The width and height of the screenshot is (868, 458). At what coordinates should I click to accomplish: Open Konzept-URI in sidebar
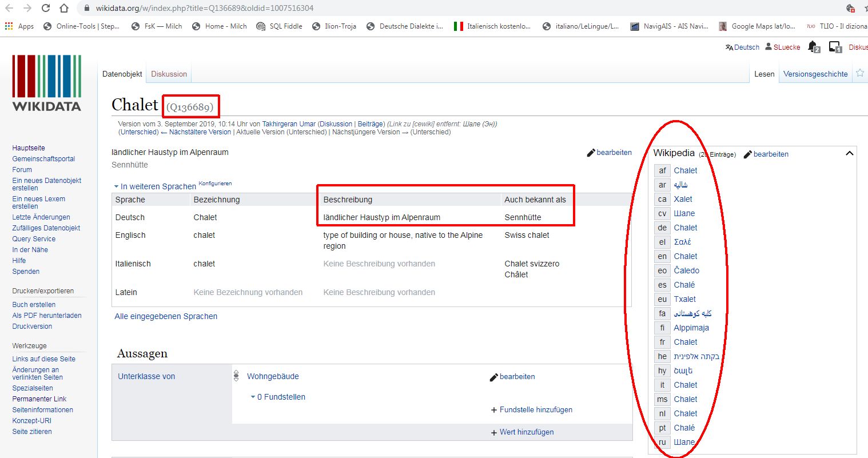tap(31, 421)
